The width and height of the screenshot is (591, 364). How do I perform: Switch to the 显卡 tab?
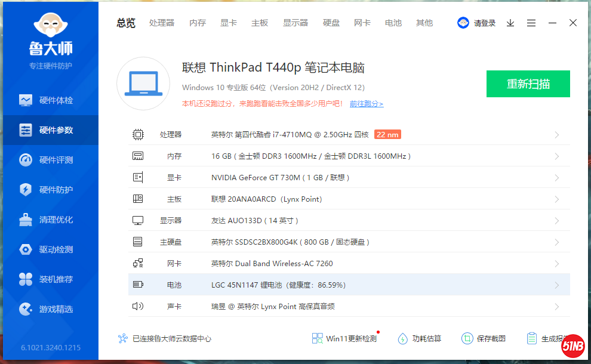click(229, 23)
